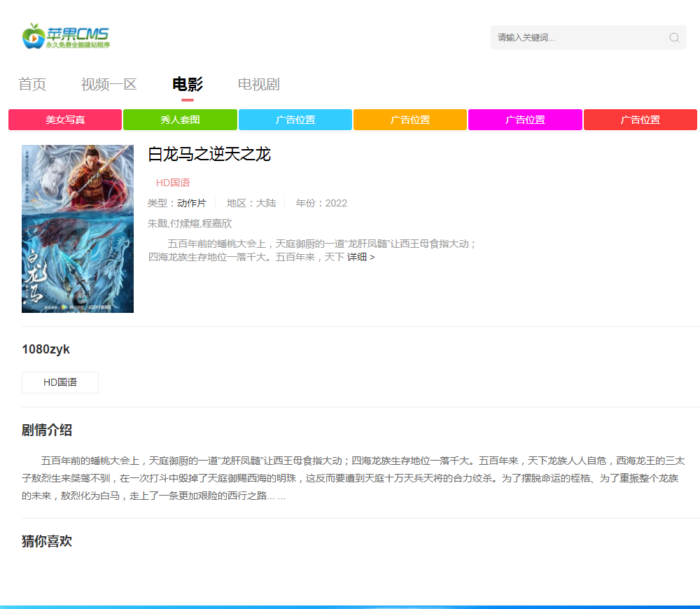This screenshot has width=700, height=609.
Task: Click the 苹果CMS logo
Action: [x=66, y=36]
